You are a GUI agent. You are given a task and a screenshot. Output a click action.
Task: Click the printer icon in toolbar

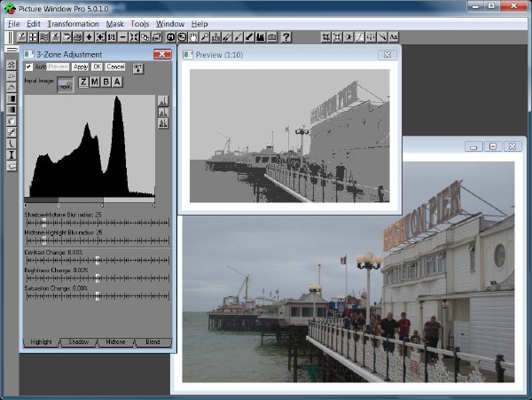coord(78,37)
